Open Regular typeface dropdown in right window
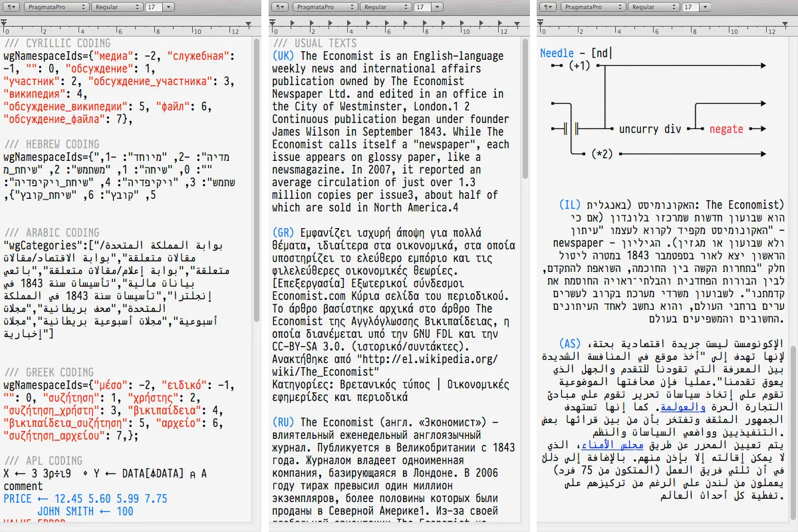The width and height of the screenshot is (798, 532). pos(654,7)
